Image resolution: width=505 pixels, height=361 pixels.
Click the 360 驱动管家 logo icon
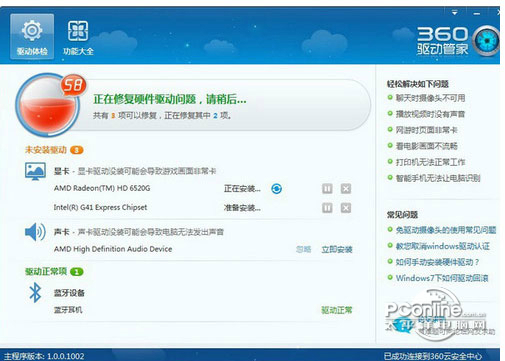(x=487, y=41)
